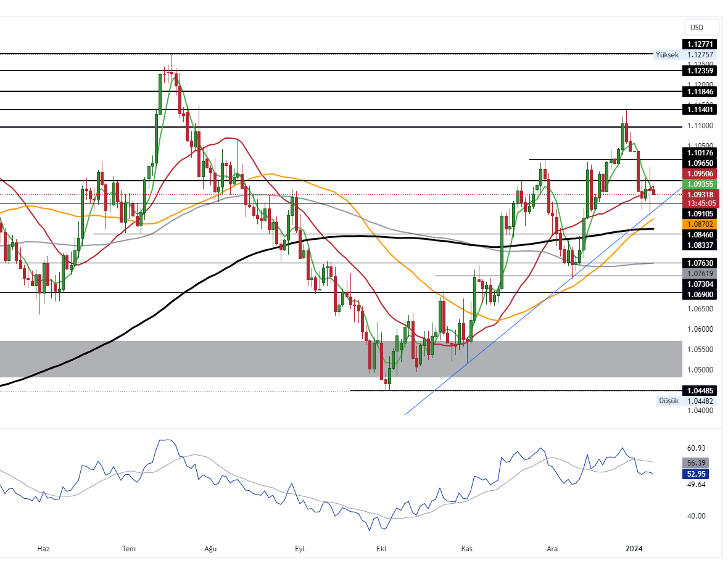Click the 1.10176 price level label

(700, 153)
